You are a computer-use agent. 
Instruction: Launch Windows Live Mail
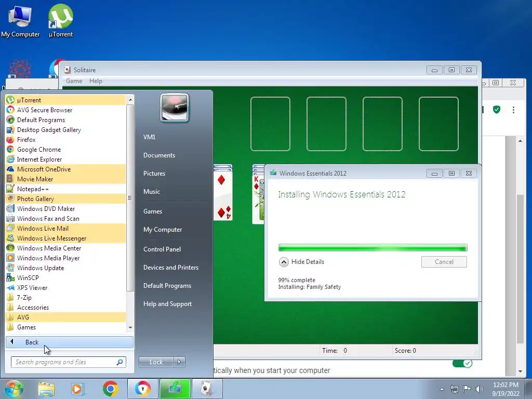pos(65,229)
